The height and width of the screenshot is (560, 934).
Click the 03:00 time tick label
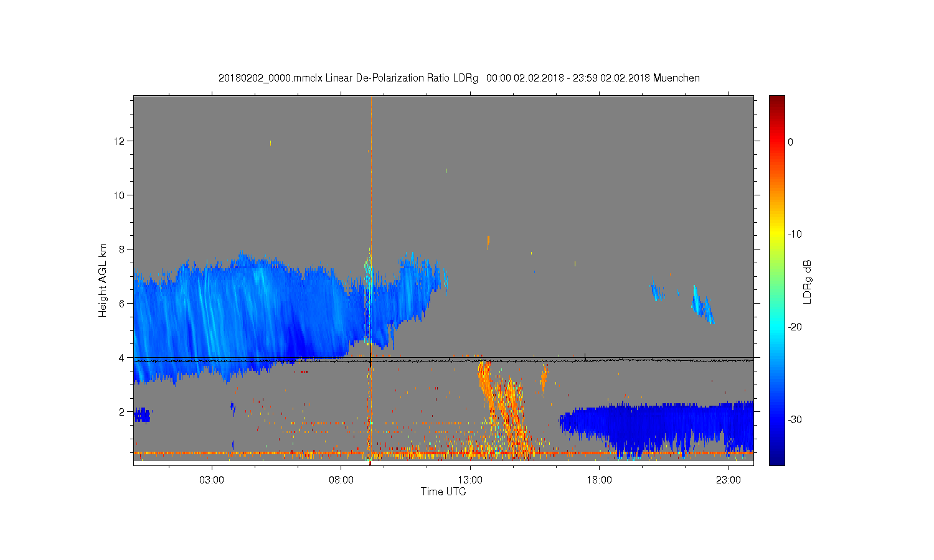[212, 480]
